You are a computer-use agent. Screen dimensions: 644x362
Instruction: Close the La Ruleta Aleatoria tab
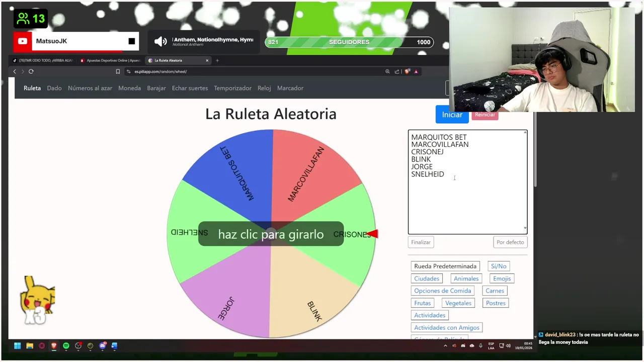(x=207, y=60)
